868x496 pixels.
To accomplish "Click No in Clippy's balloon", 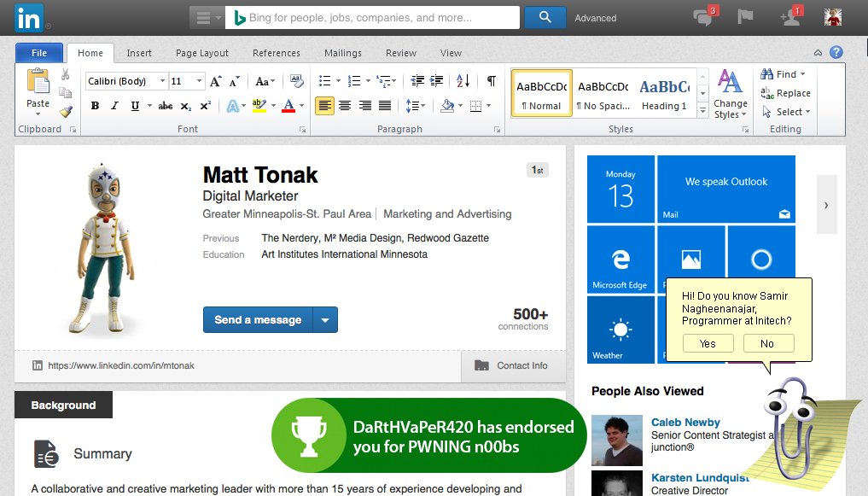I will (x=768, y=344).
